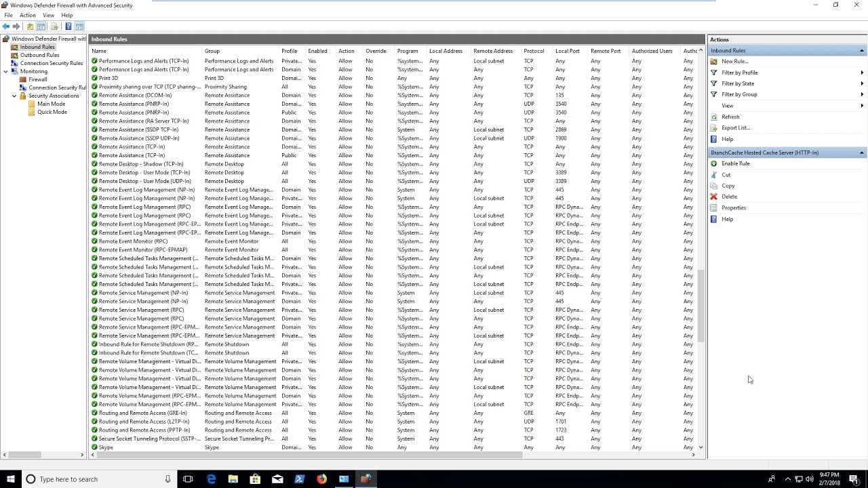Select Connection Security Rules under the root
This screenshot has width=868, height=488.
coord(52,63)
